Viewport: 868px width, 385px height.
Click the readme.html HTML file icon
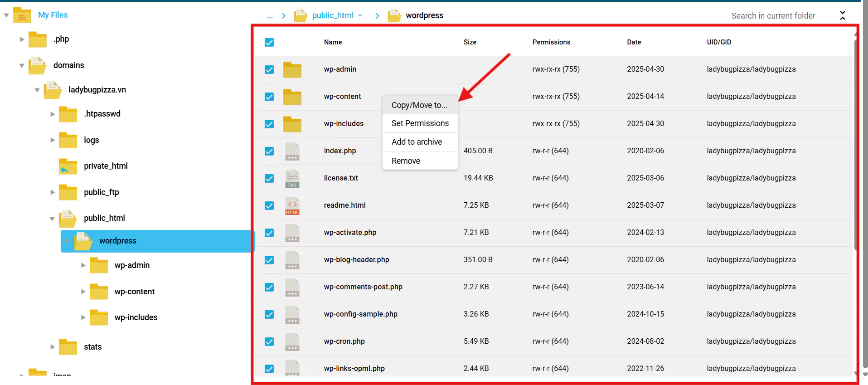pos(292,206)
